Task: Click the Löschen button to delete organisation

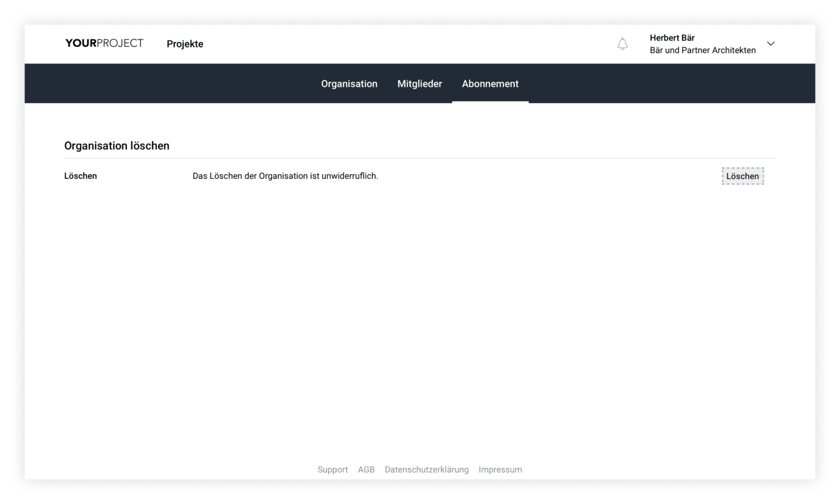Action: (742, 176)
